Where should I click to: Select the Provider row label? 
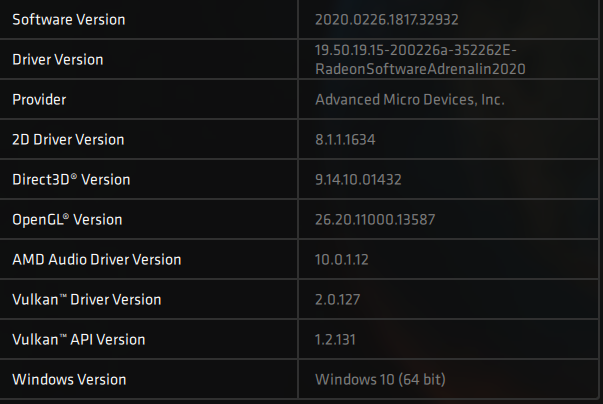coord(39,100)
